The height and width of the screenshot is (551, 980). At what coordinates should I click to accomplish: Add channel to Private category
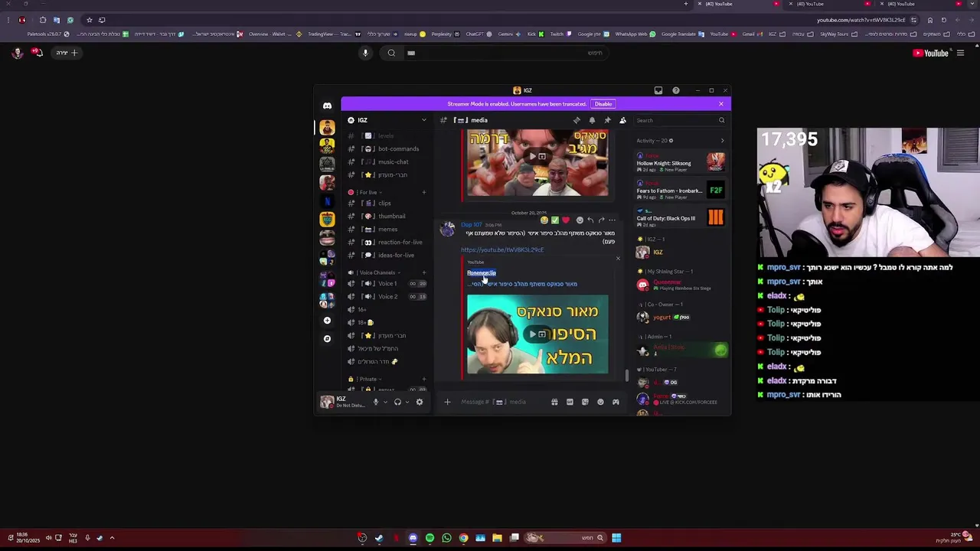pyautogui.click(x=424, y=380)
